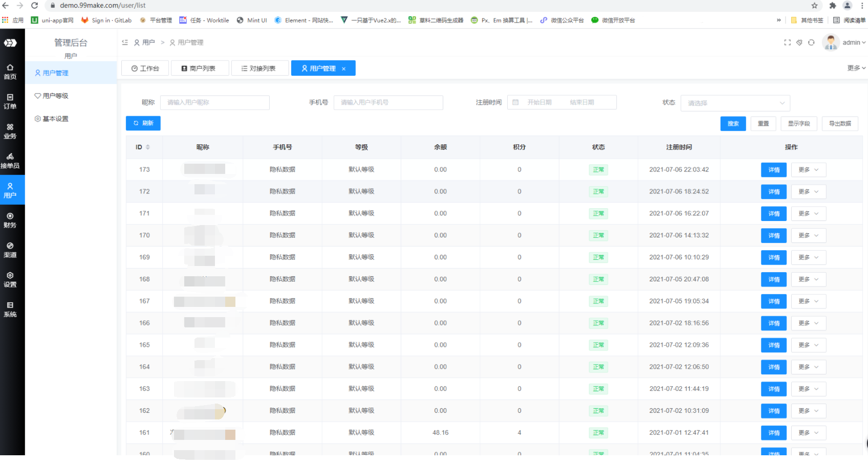Sort the table by ID column
The height and width of the screenshot is (466, 868).
147,147
